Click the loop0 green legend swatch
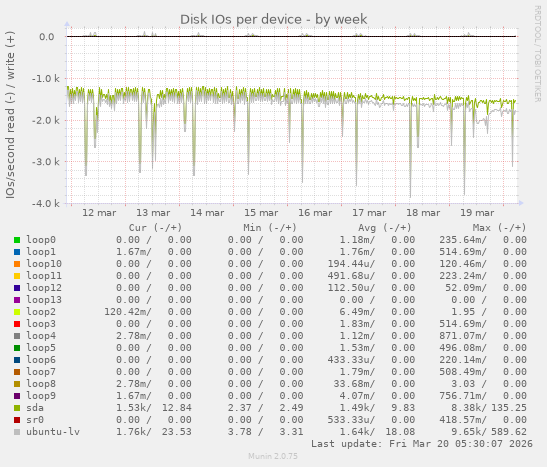 [17, 240]
